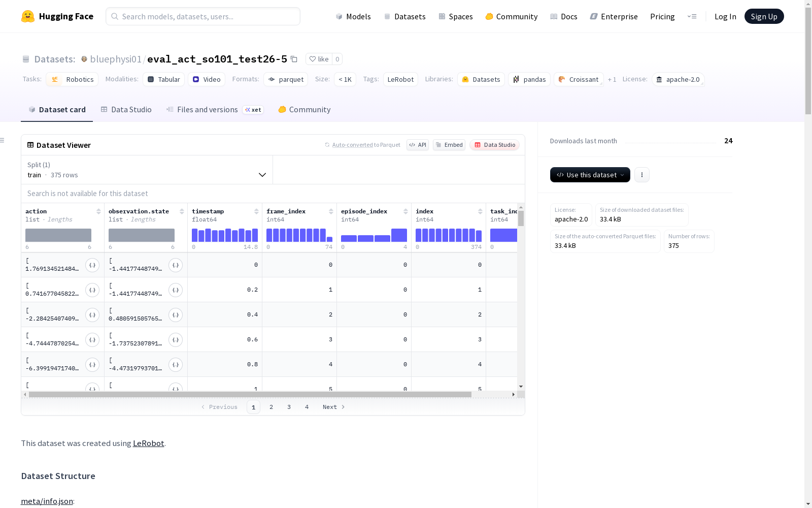Open the Pricing page
The width and height of the screenshot is (812, 508).
tap(662, 16)
